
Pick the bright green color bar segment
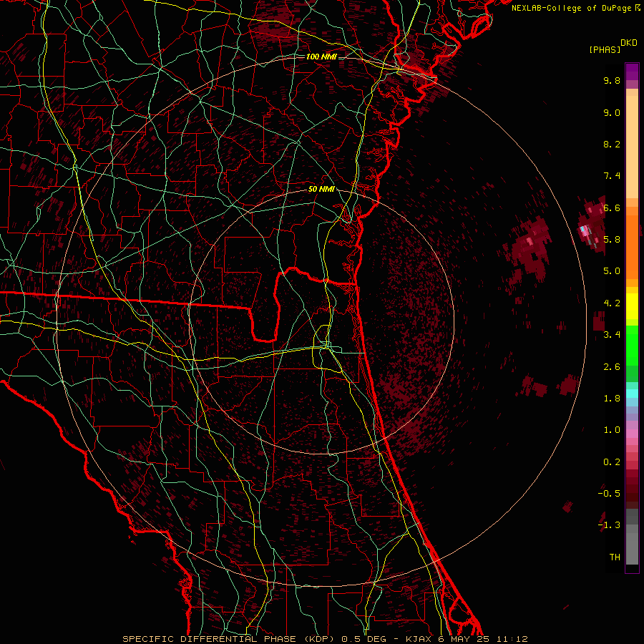pos(632,345)
